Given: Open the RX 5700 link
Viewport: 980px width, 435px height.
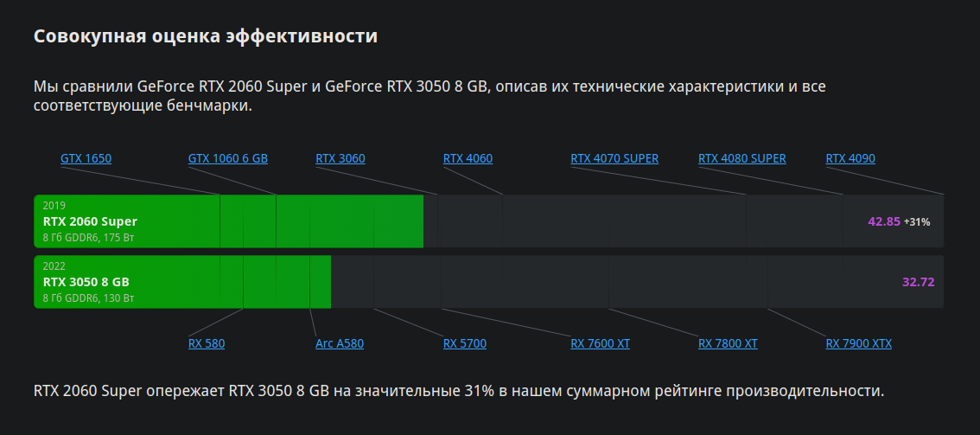Looking at the screenshot, I should pos(465,343).
